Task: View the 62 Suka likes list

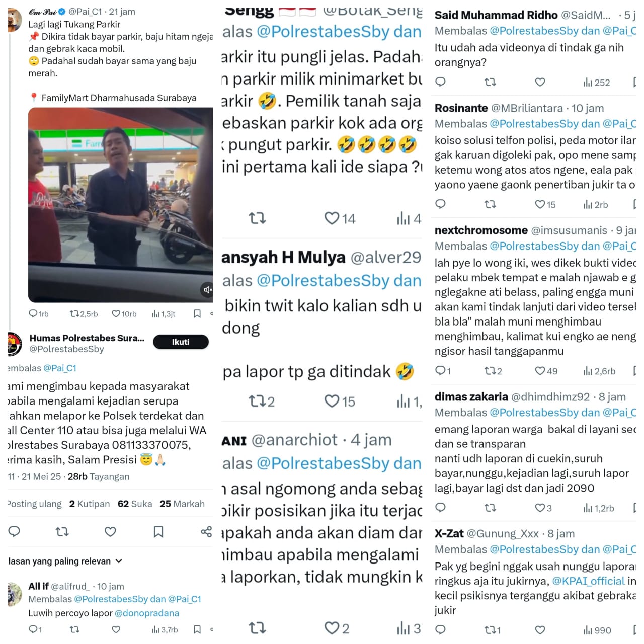Action: click(x=135, y=504)
